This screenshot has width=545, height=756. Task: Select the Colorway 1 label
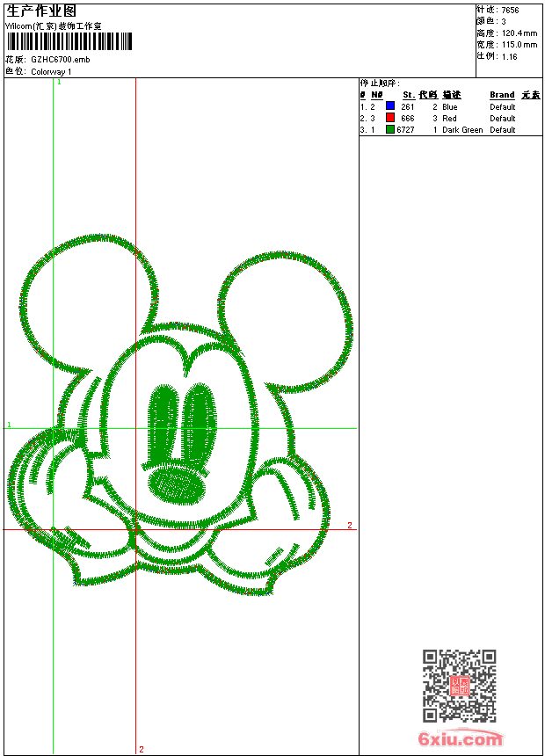(x=51, y=71)
